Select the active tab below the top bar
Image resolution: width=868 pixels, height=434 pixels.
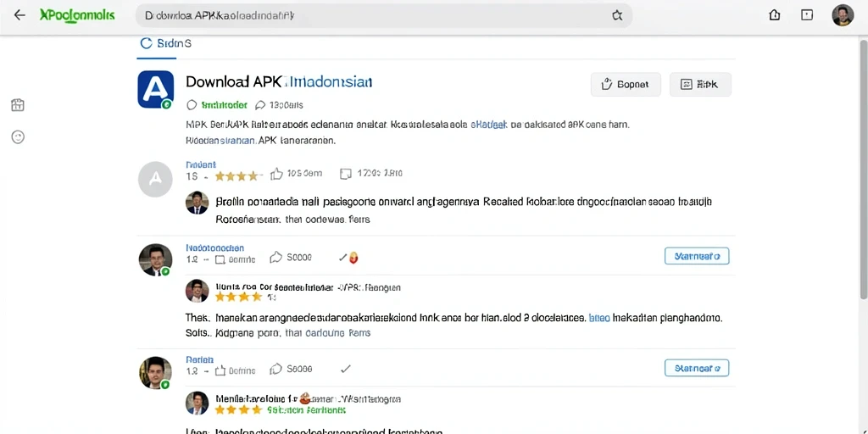[x=164, y=44]
